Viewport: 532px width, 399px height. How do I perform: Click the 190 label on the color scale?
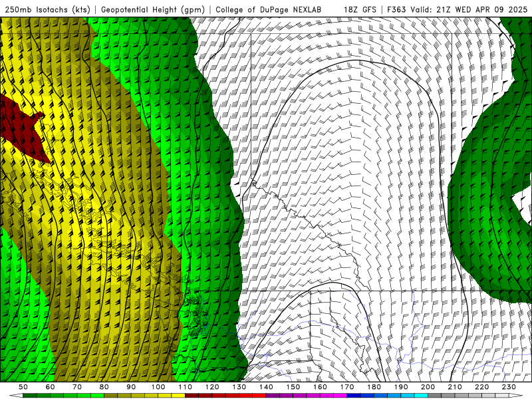tap(401, 387)
